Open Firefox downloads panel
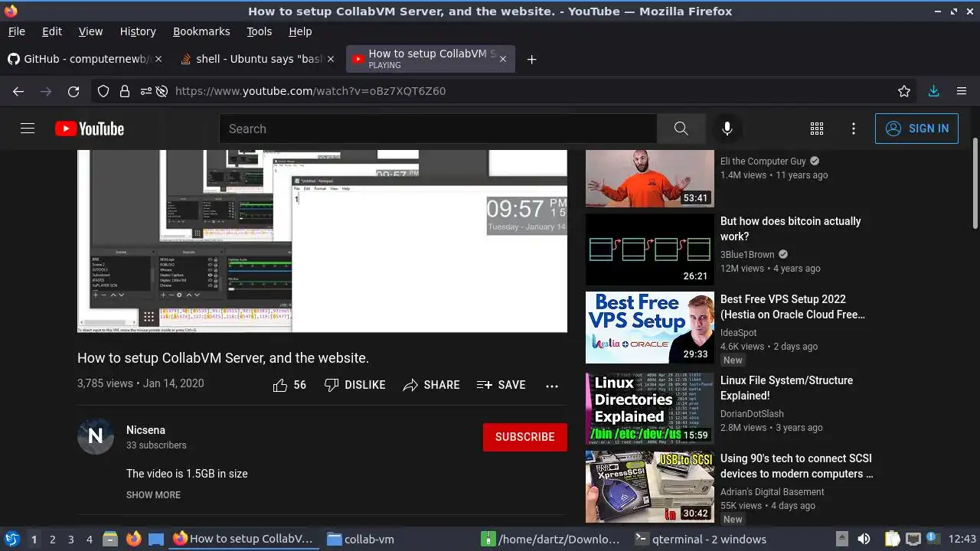The width and height of the screenshot is (980, 551). [x=933, y=91]
